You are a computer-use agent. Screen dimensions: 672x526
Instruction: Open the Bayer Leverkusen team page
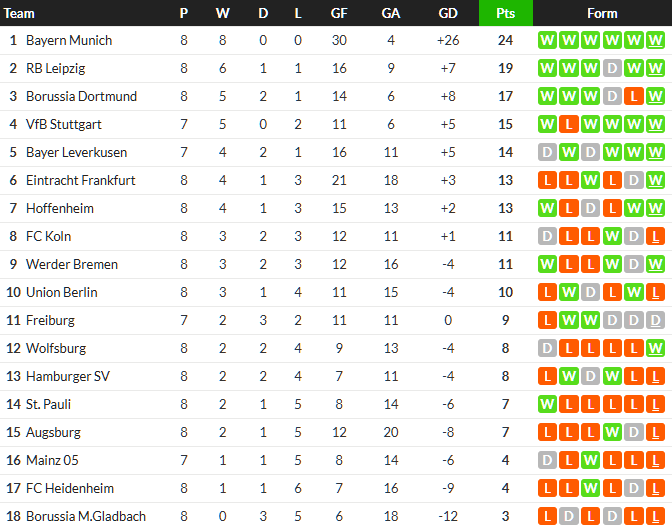pyautogui.click(x=76, y=153)
